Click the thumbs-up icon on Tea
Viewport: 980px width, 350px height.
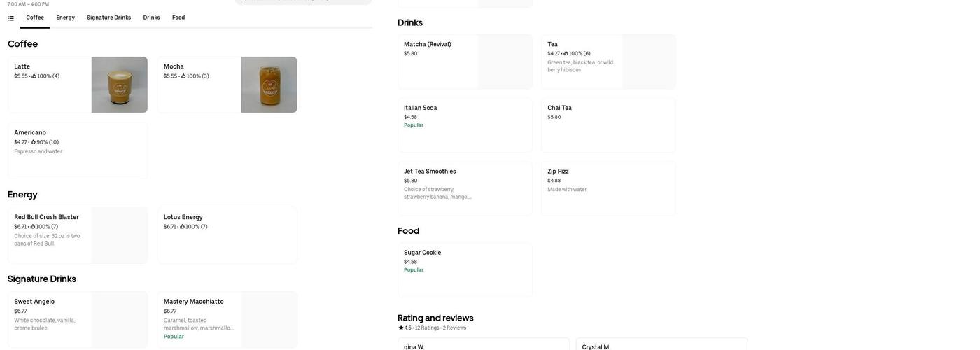(566, 54)
